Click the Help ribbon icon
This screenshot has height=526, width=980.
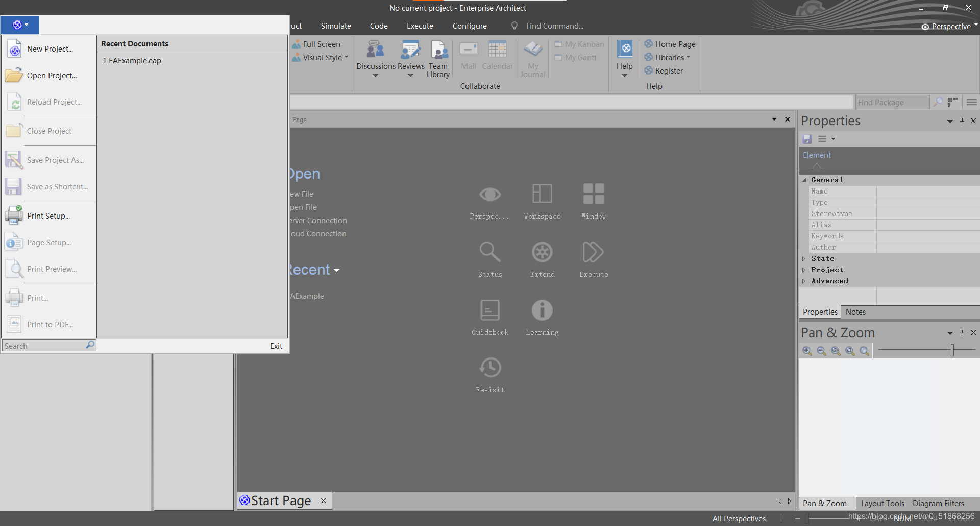point(625,50)
